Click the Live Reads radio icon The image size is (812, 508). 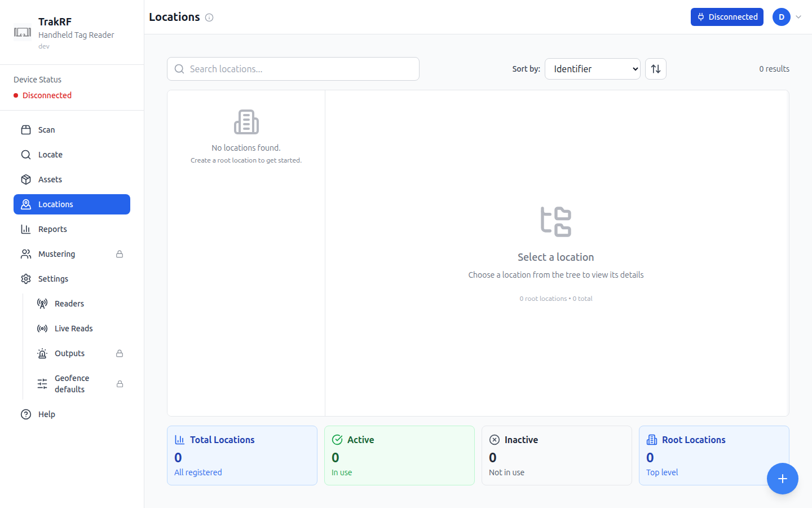tap(42, 329)
